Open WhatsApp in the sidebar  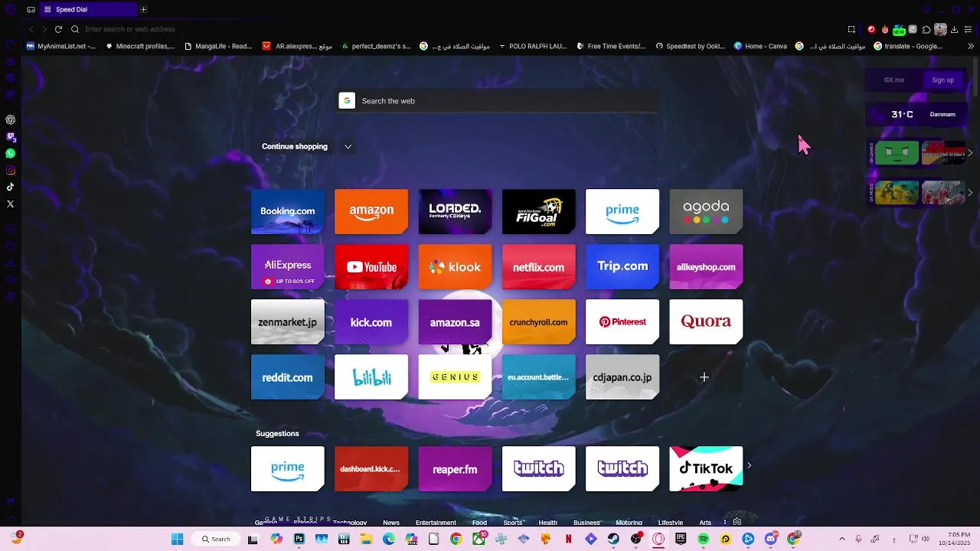pos(11,154)
